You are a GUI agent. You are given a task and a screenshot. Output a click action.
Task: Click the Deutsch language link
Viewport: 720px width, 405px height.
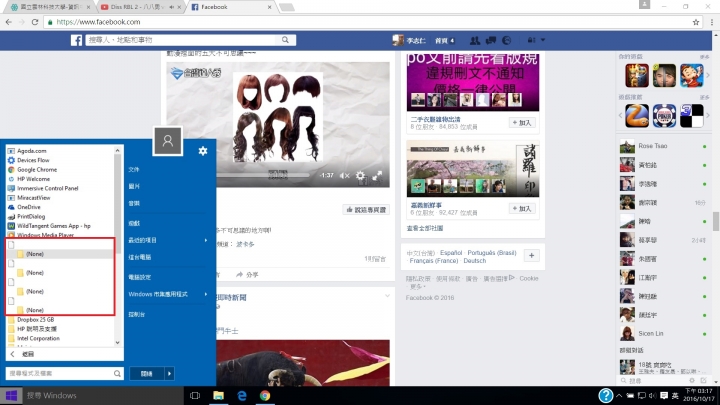[x=474, y=260]
